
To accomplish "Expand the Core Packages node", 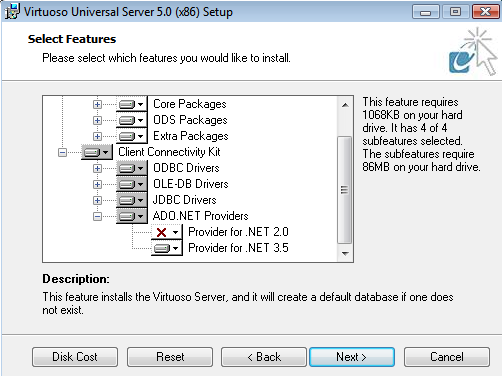I will [97, 104].
